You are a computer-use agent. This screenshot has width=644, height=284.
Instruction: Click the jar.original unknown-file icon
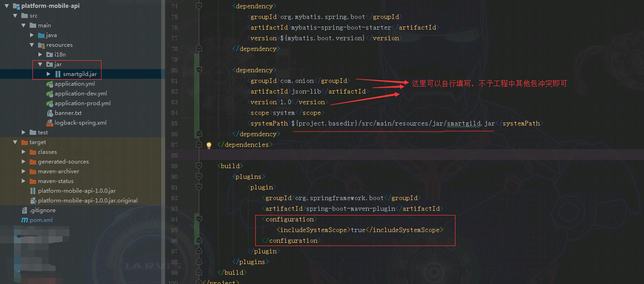tap(33, 201)
